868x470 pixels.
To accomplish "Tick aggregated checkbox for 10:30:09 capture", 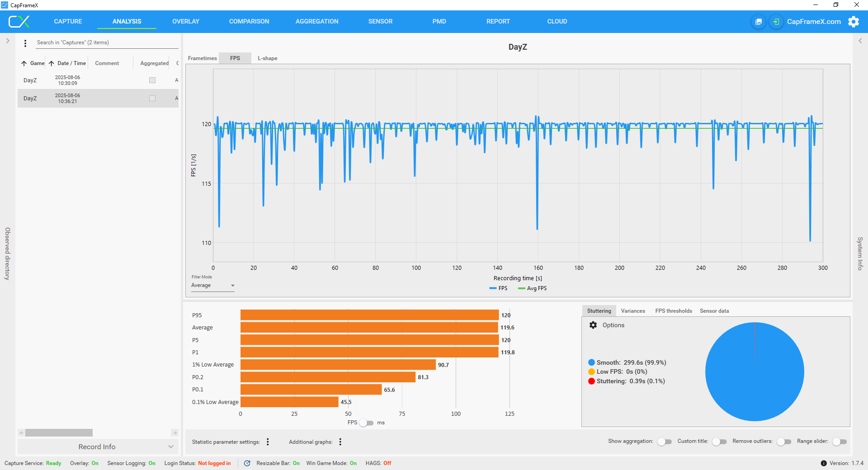I will tap(152, 80).
